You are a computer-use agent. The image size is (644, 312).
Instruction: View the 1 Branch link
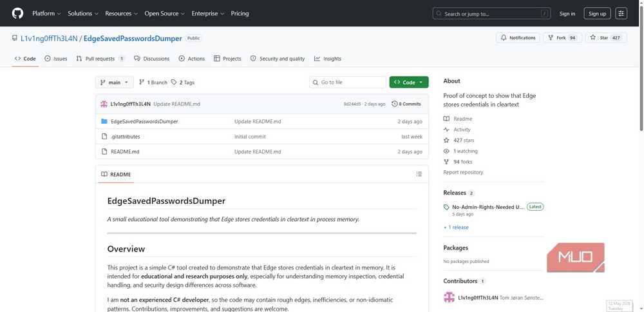[153, 83]
